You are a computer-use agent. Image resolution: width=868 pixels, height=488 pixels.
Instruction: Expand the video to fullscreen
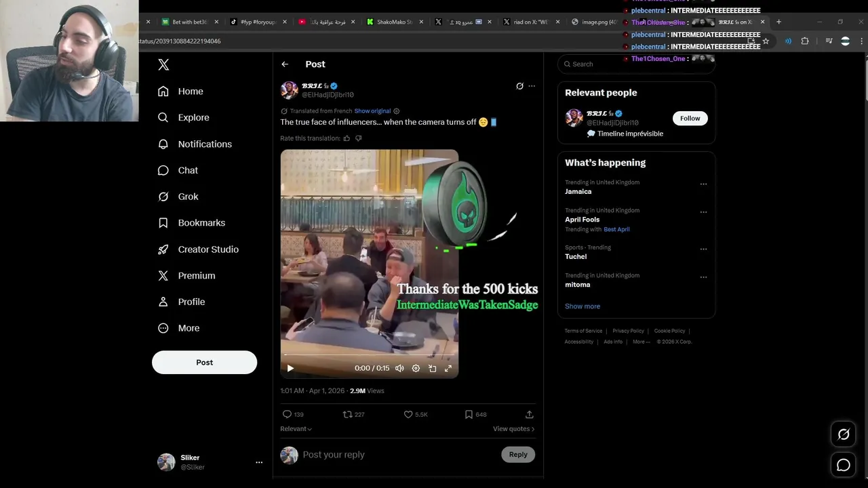(x=448, y=368)
